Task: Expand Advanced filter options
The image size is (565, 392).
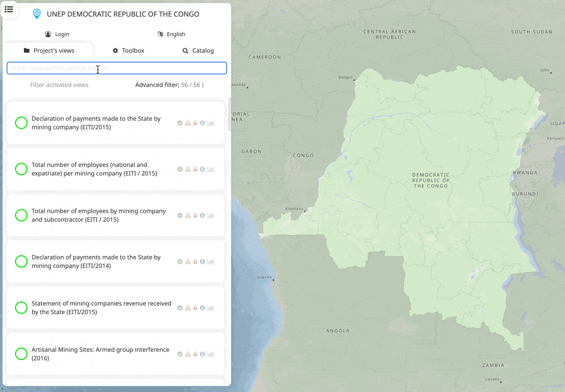Action: click(x=169, y=85)
